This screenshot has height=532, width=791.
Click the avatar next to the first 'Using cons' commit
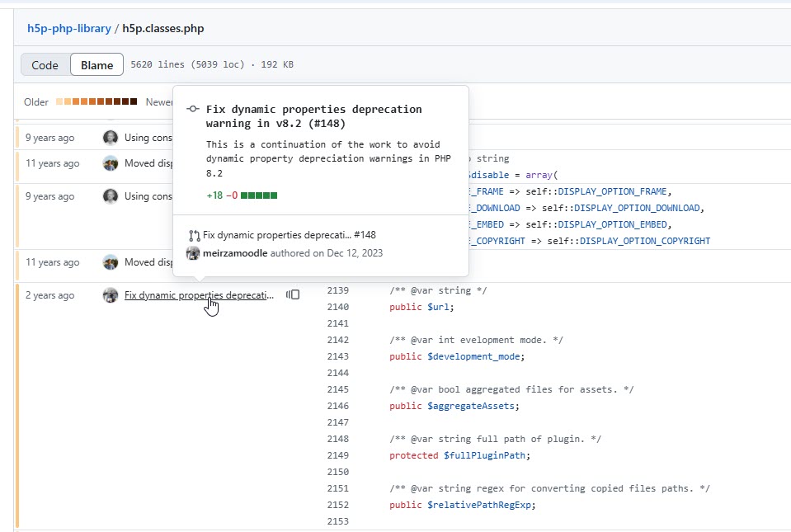109,138
